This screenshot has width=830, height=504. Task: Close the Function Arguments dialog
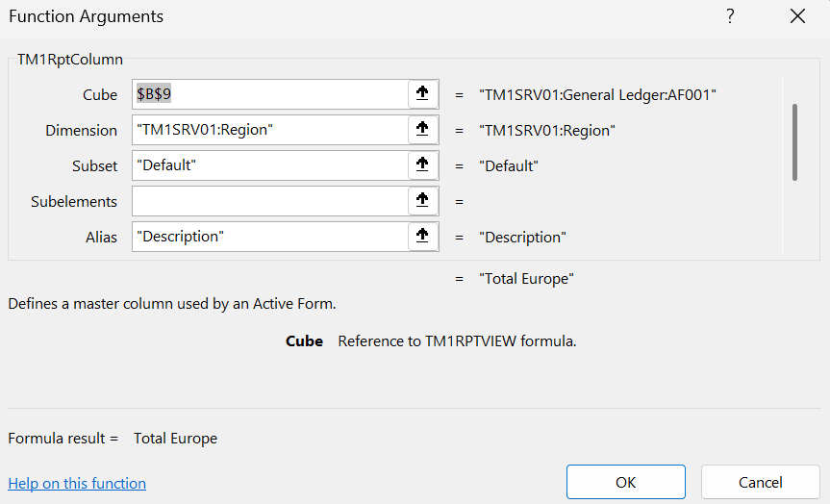(x=797, y=16)
